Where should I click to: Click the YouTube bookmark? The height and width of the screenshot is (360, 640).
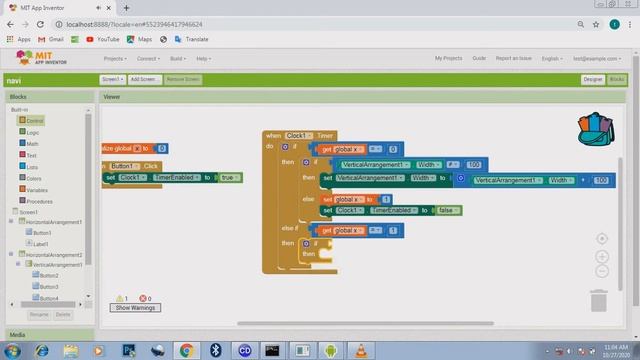tap(103, 39)
